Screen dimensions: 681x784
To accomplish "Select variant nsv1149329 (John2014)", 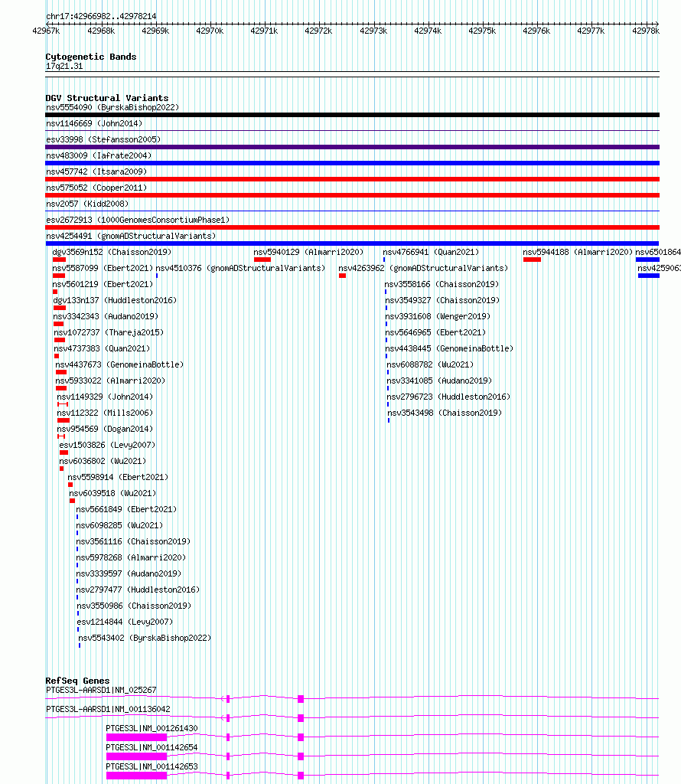I will pyautogui.click(x=105, y=397).
